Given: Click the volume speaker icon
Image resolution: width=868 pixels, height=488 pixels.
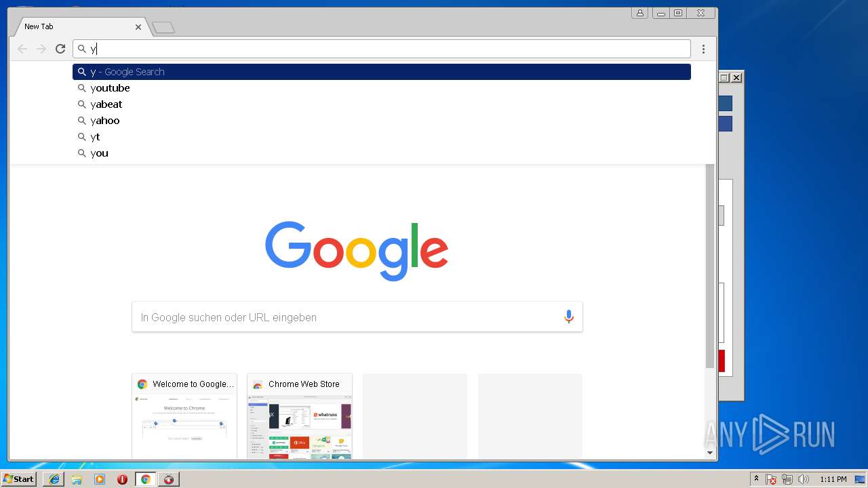Looking at the screenshot, I should (x=804, y=479).
